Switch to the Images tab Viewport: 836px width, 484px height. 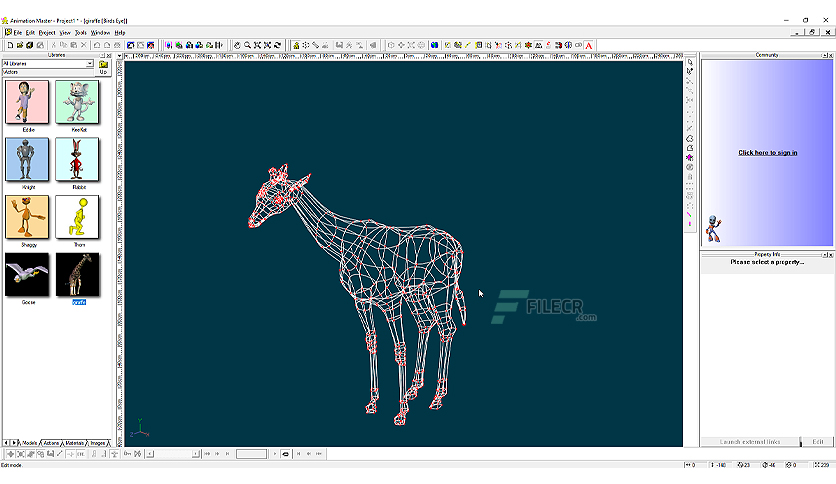98,443
